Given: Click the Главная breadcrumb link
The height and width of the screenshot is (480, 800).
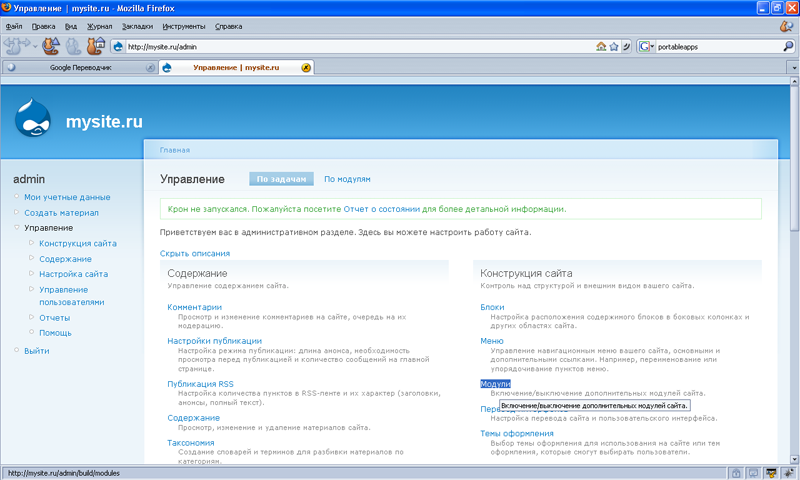Looking at the screenshot, I should click(174, 150).
